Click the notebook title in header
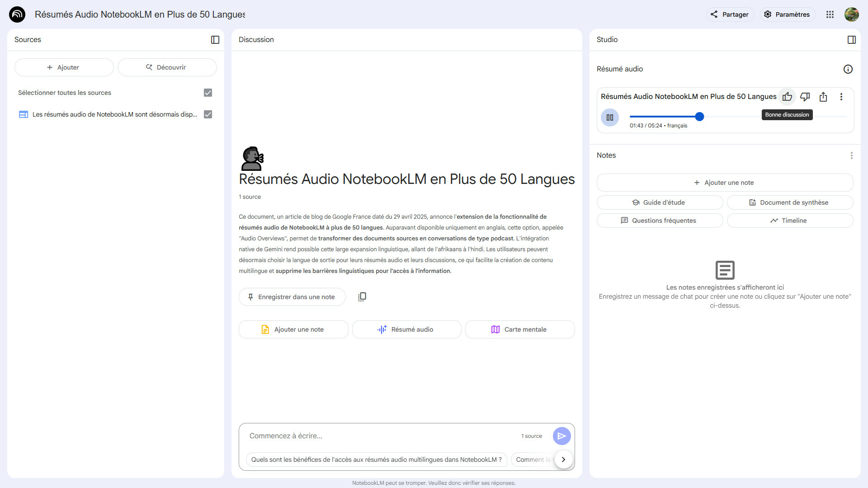The height and width of the screenshot is (488, 868). tap(140, 14)
